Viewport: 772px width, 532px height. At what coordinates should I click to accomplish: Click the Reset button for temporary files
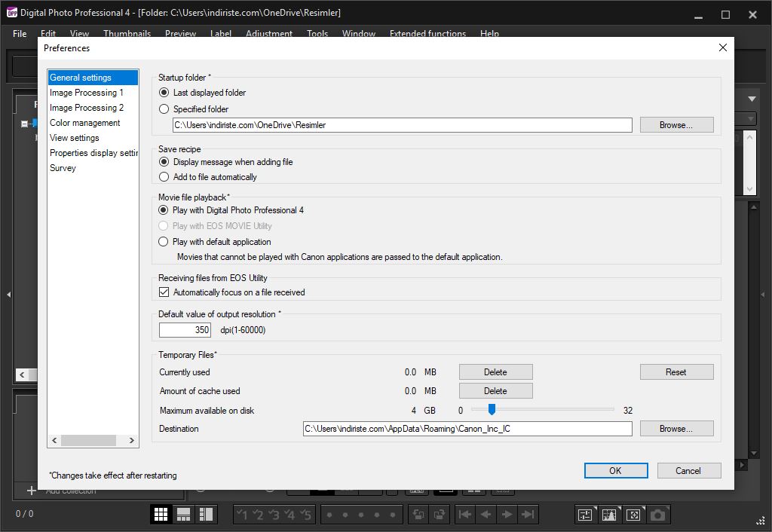click(x=676, y=372)
